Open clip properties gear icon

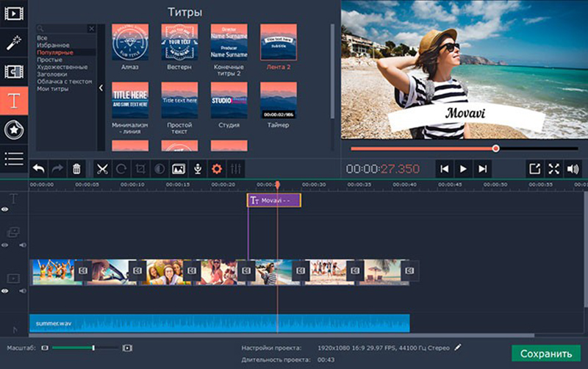click(x=217, y=169)
